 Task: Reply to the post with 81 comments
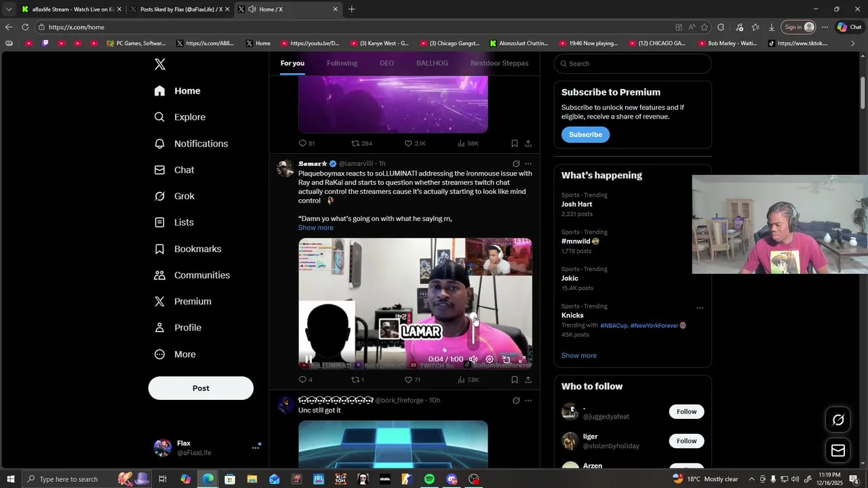pyautogui.click(x=307, y=144)
